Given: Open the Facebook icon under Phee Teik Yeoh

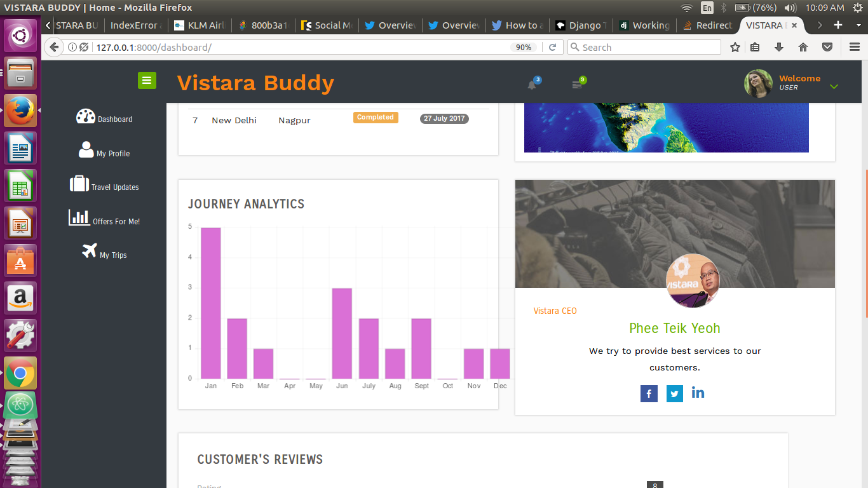Looking at the screenshot, I should [x=649, y=394].
